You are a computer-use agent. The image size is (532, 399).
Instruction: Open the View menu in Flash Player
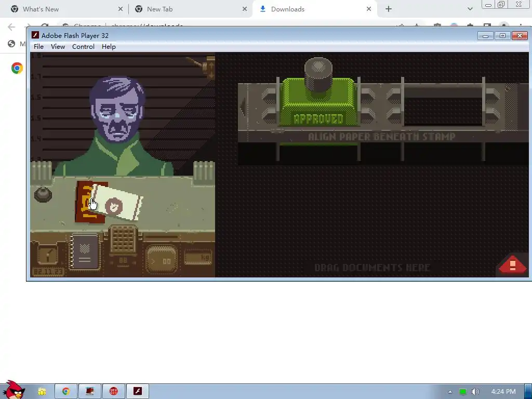[x=58, y=46]
